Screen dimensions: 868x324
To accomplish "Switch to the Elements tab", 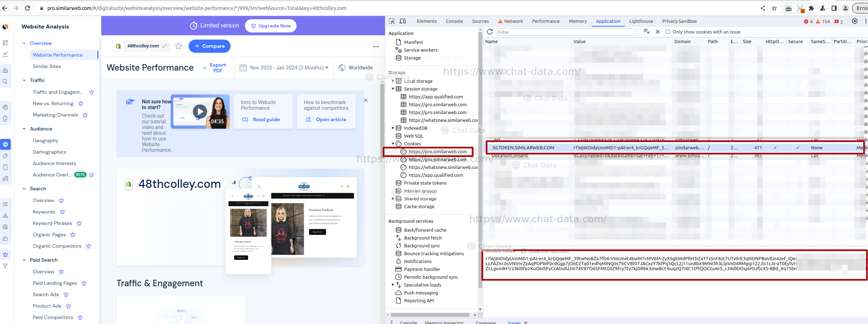I will tap(427, 21).
